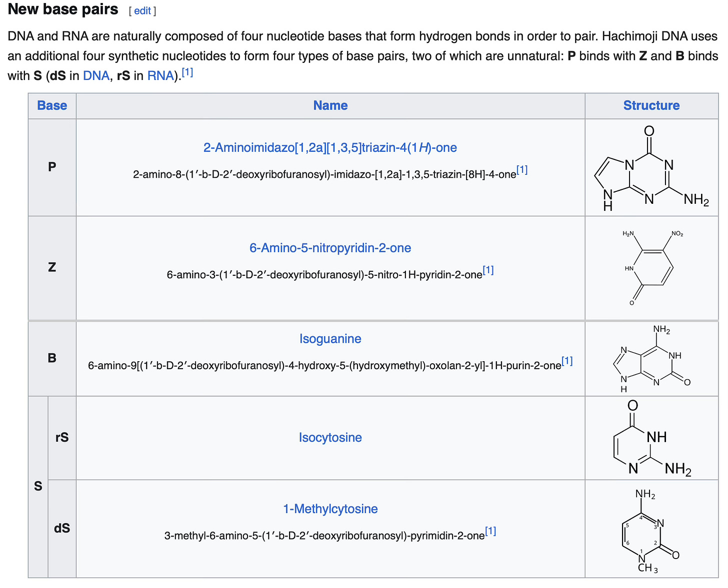Viewport: 728px width, 588px height.
Task: Open the Isoguanine article link
Action: click(330, 339)
